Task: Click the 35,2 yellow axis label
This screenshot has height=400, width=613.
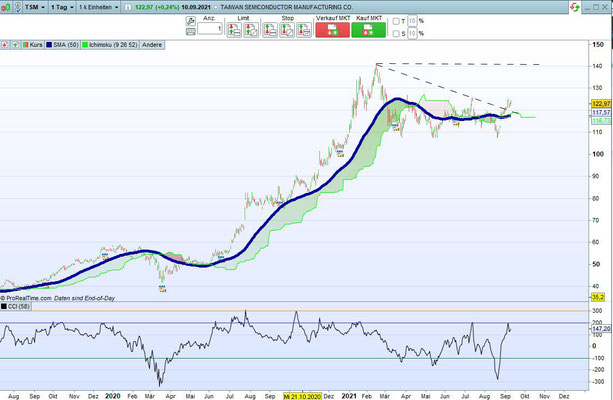Action: click(598, 297)
